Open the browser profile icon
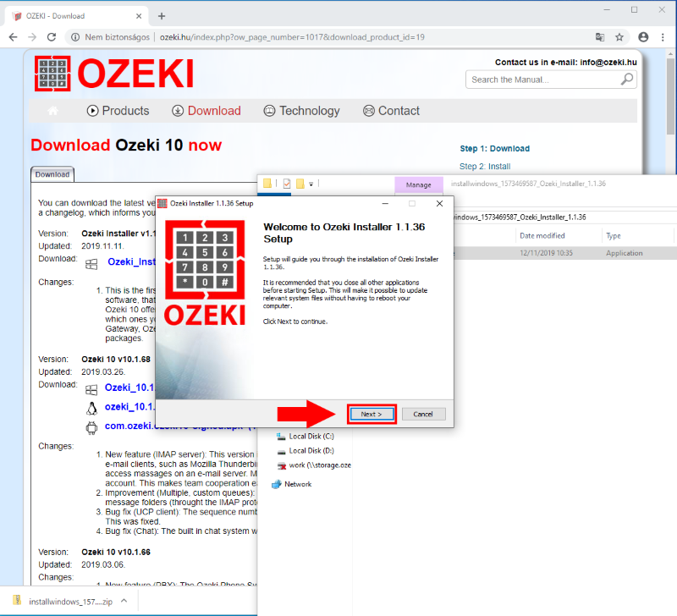 (x=643, y=37)
